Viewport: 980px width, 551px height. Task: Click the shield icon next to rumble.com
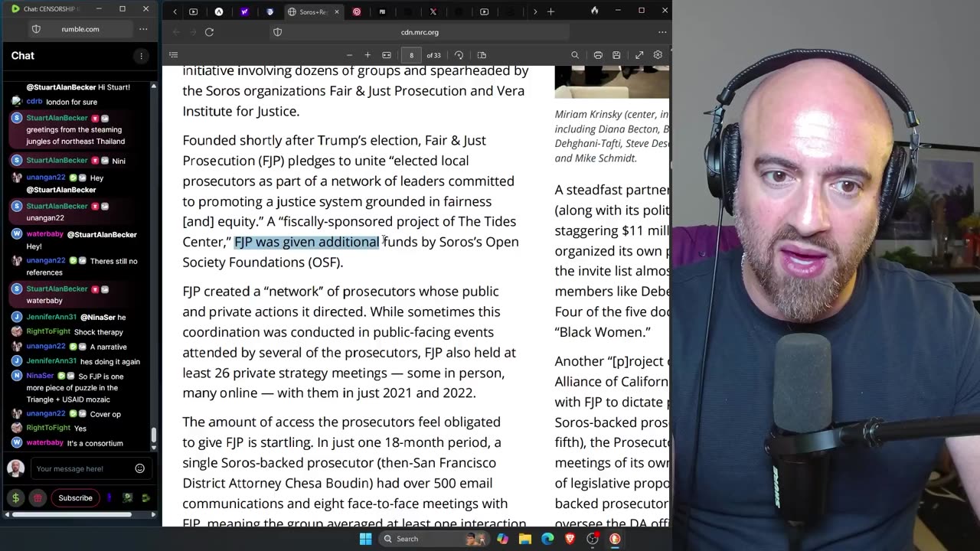tap(36, 29)
